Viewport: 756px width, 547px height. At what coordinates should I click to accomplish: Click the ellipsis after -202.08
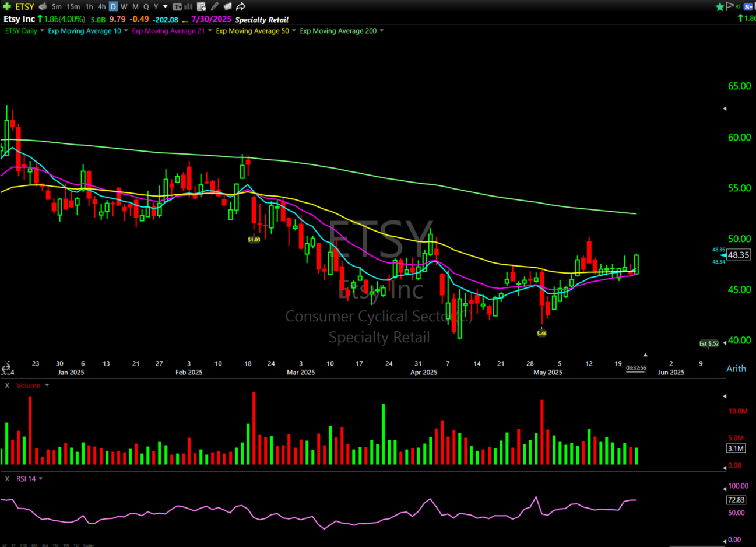coord(185,20)
